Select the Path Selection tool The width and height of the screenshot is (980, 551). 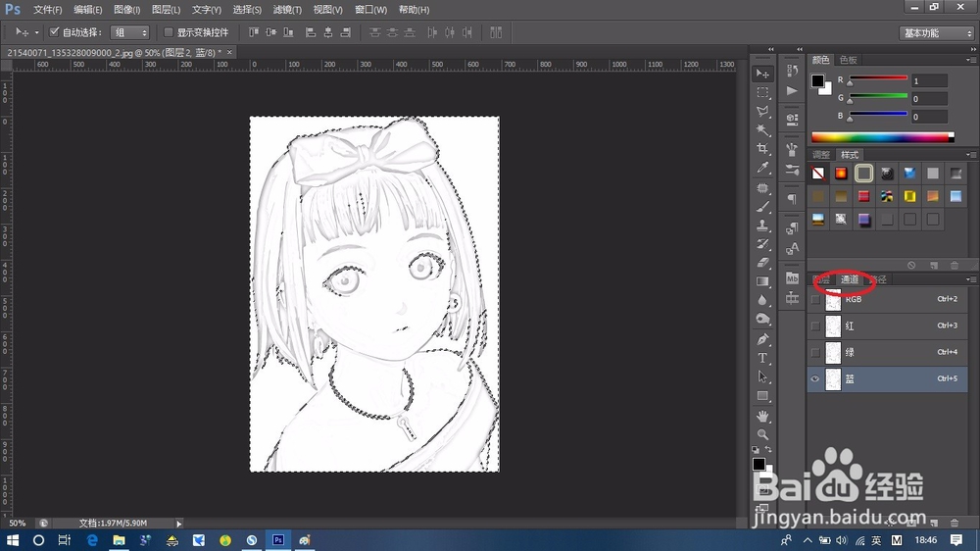point(762,377)
